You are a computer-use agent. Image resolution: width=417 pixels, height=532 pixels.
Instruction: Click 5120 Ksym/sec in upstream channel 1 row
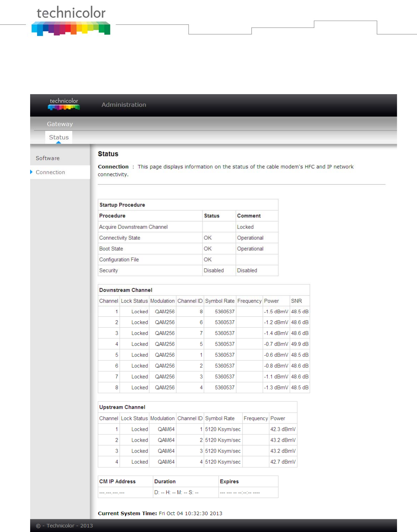click(223, 429)
